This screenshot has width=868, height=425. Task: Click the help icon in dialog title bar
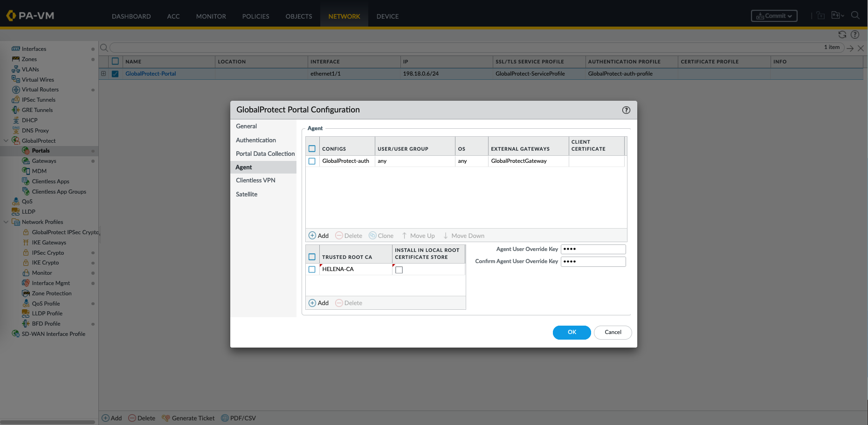(626, 110)
